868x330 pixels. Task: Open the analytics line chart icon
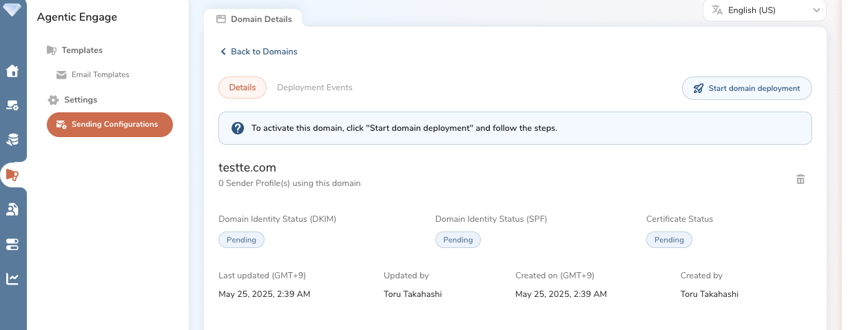tap(12, 279)
